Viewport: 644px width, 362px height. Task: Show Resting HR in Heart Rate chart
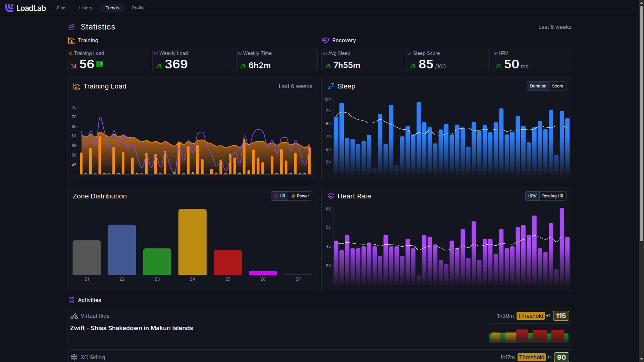click(552, 196)
